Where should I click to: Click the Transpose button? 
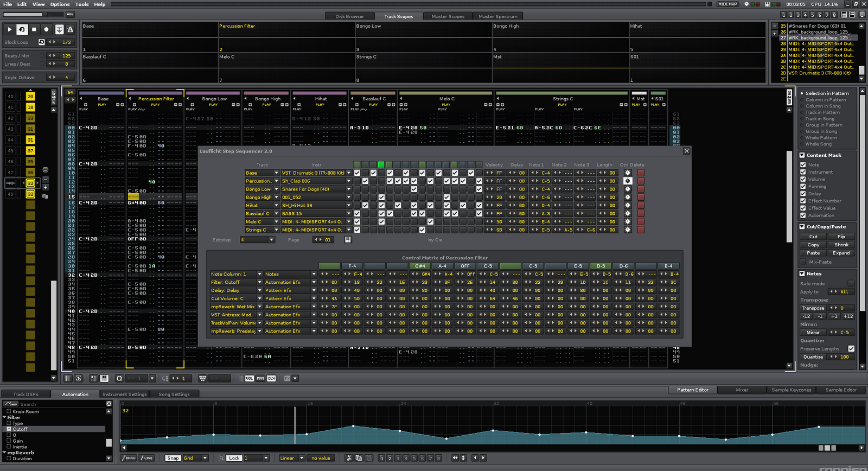(813, 308)
